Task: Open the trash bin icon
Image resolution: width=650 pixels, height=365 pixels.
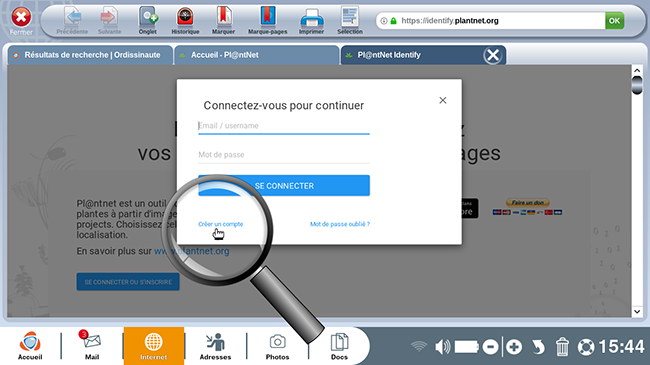Action: (x=562, y=346)
